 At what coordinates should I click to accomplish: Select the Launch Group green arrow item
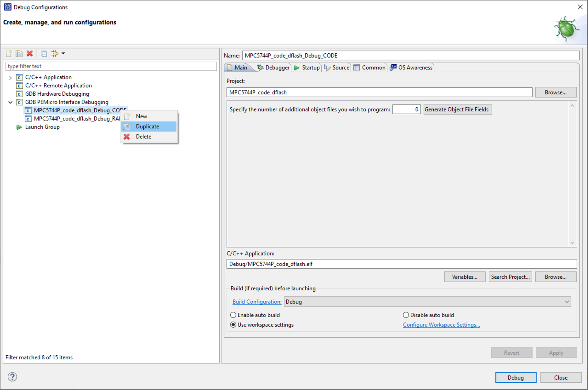pos(42,127)
